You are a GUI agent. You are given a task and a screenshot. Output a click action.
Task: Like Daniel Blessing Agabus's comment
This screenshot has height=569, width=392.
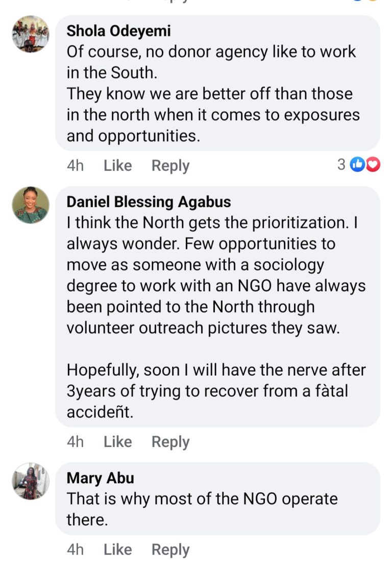pos(117,442)
